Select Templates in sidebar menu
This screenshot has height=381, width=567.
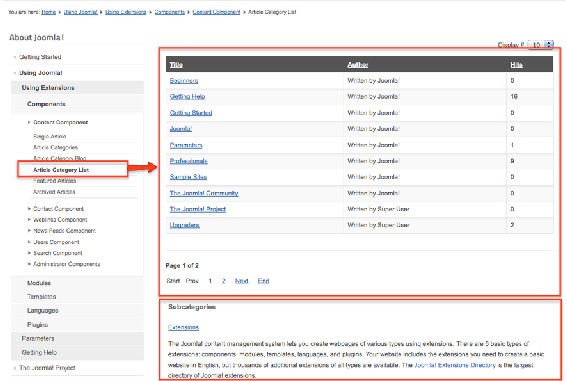tap(42, 296)
